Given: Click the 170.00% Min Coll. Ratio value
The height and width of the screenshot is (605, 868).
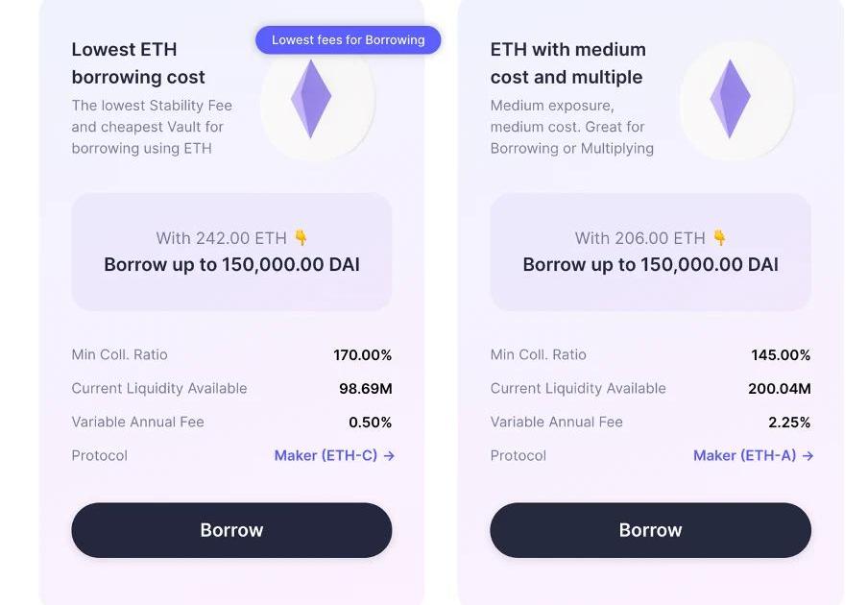Looking at the screenshot, I should click(363, 355).
